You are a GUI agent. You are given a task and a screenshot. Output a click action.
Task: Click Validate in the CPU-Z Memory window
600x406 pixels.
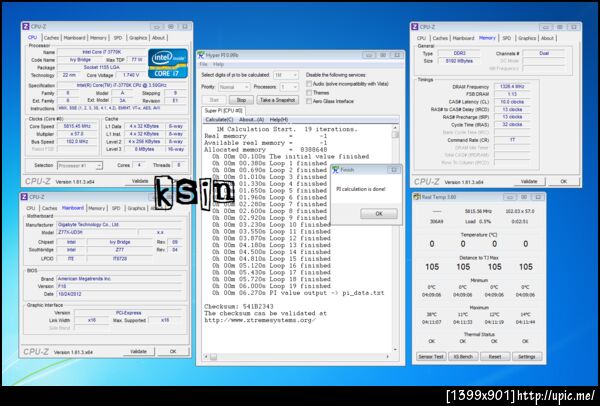pos(529,181)
